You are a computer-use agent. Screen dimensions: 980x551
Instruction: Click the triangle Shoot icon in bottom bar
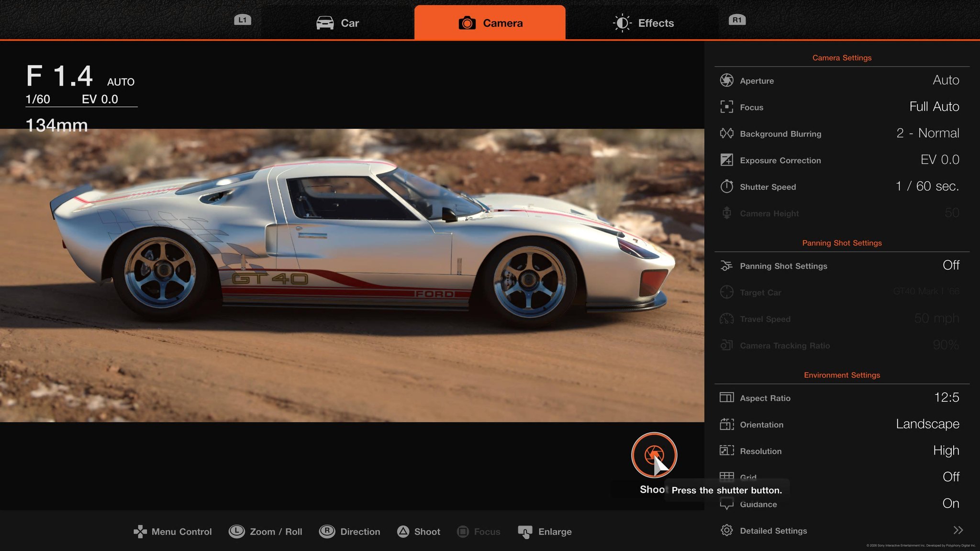coord(403,531)
